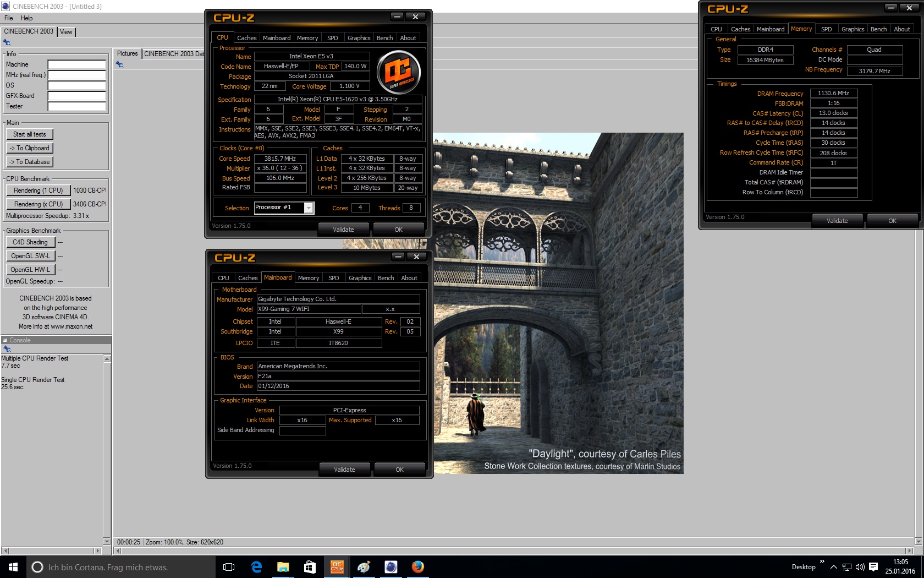Click the Intel Xeon E5 v3 name field
This screenshot has width=924, height=578.
(x=311, y=56)
